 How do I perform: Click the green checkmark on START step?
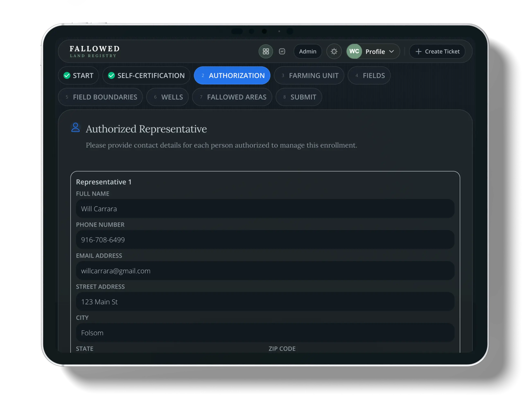[x=67, y=76]
